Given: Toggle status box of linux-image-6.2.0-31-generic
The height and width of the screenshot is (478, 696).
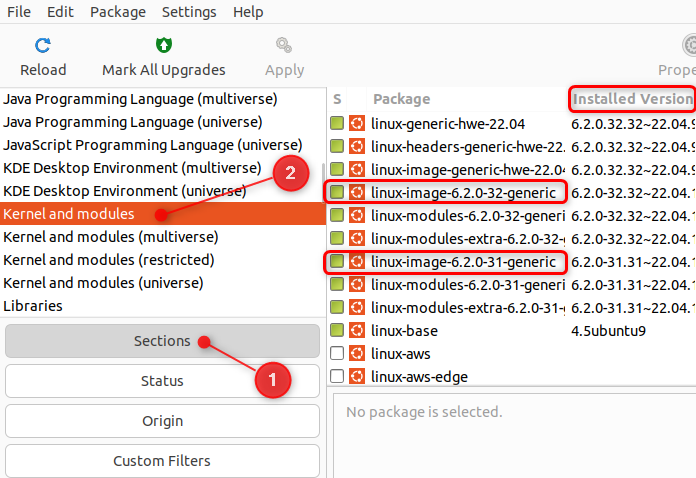Looking at the screenshot, I should click(x=337, y=261).
